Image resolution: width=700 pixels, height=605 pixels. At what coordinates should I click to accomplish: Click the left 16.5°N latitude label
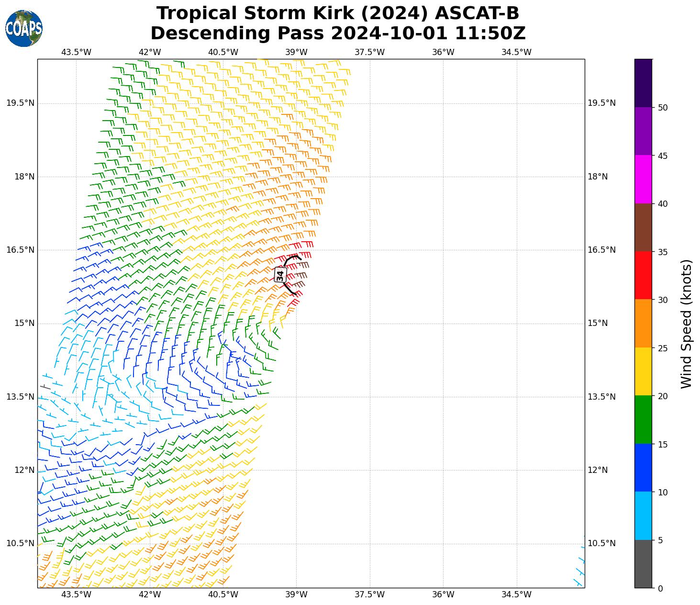(20, 250)
